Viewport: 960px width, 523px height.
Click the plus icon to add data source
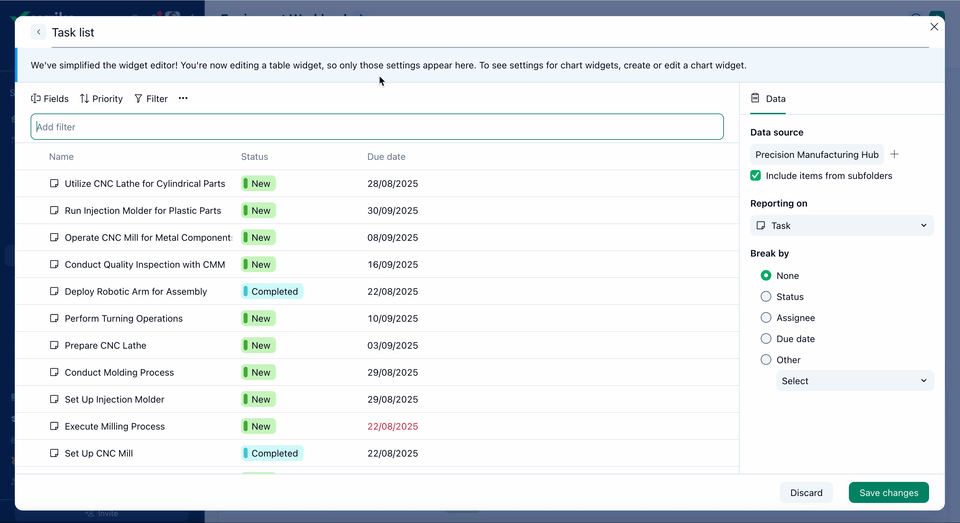tap(895, 155)
